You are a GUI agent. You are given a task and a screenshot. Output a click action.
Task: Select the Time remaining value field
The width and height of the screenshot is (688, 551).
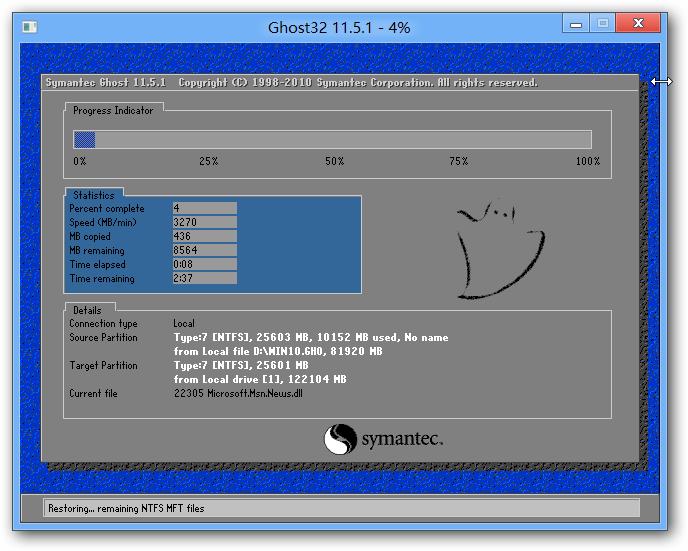[204, 279]
